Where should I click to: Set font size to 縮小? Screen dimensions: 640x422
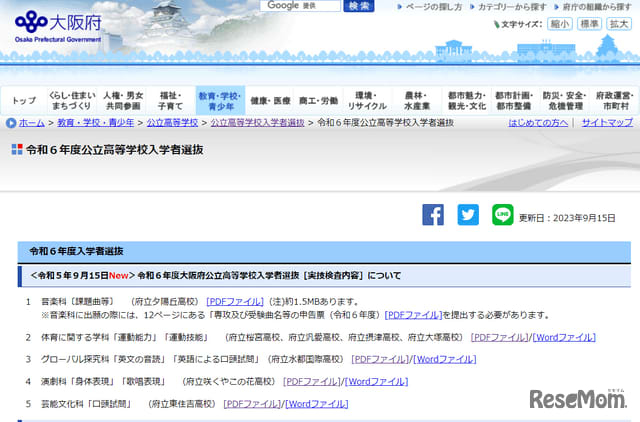(560, 24)
